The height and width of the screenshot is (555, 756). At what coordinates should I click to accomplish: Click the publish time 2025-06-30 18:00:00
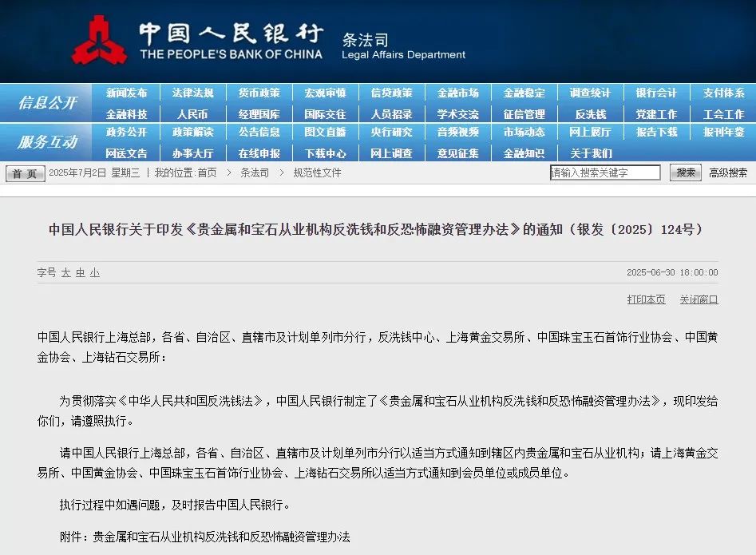point(672,272)
